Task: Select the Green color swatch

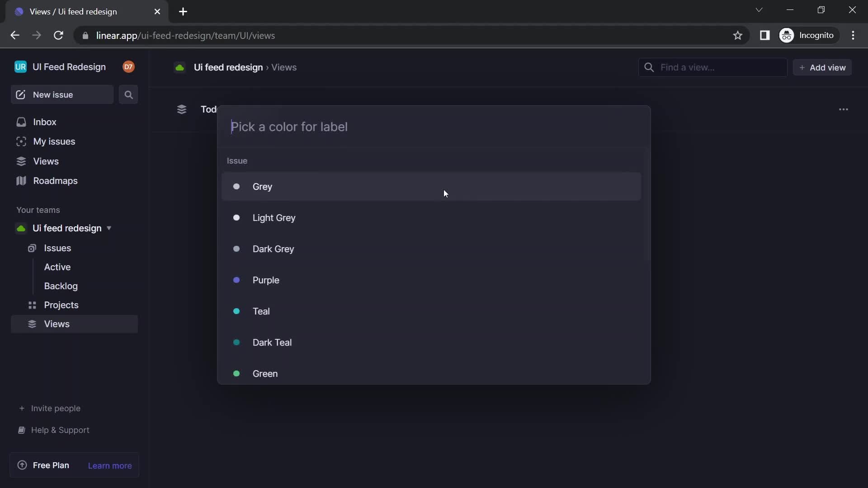Action: [x=238, y=374]
